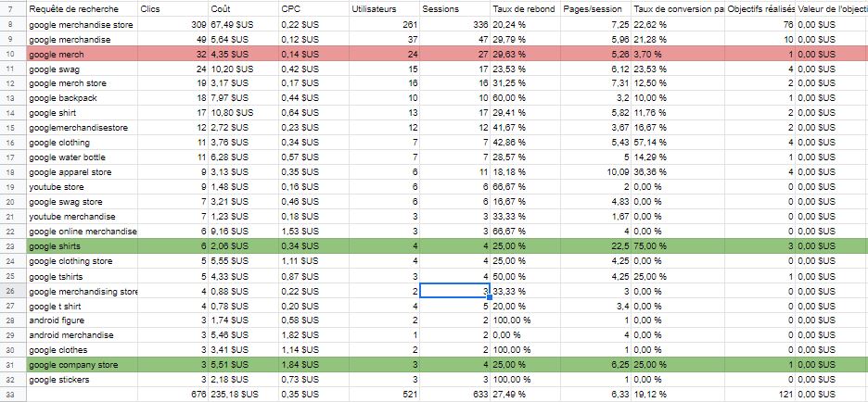
Task: Select total conversion rate '19,12 %'
Action: click(x=678, y=395)
